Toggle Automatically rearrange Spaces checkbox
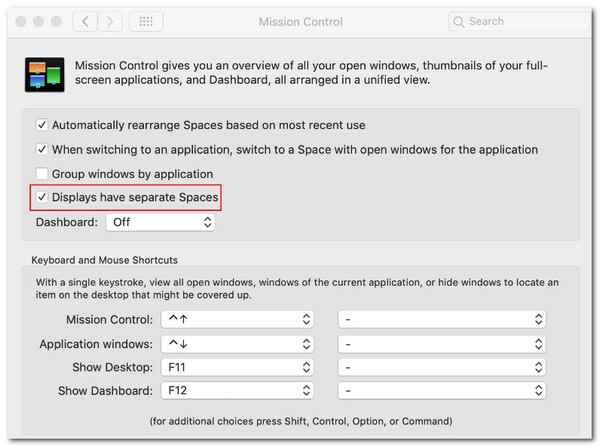 point(42,125)
